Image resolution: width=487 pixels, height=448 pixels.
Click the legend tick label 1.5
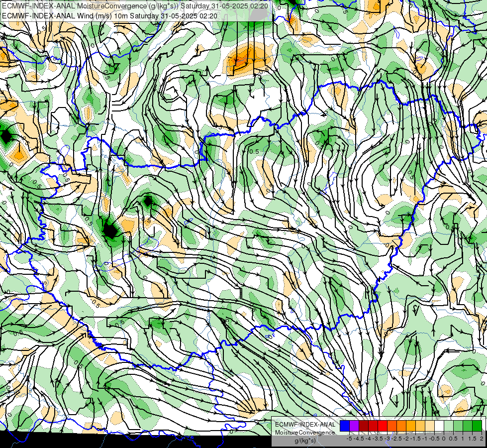(x=473, y=439)
